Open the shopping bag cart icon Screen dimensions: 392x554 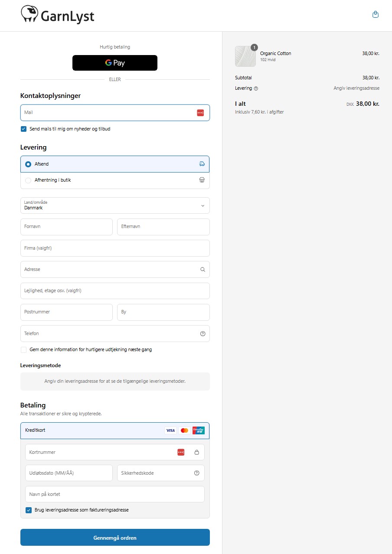376,15
